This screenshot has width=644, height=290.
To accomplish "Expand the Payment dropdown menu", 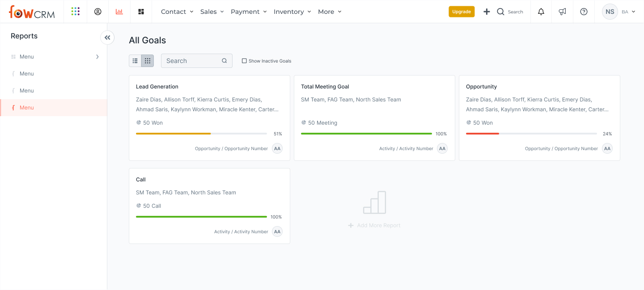I will (249, 12).
